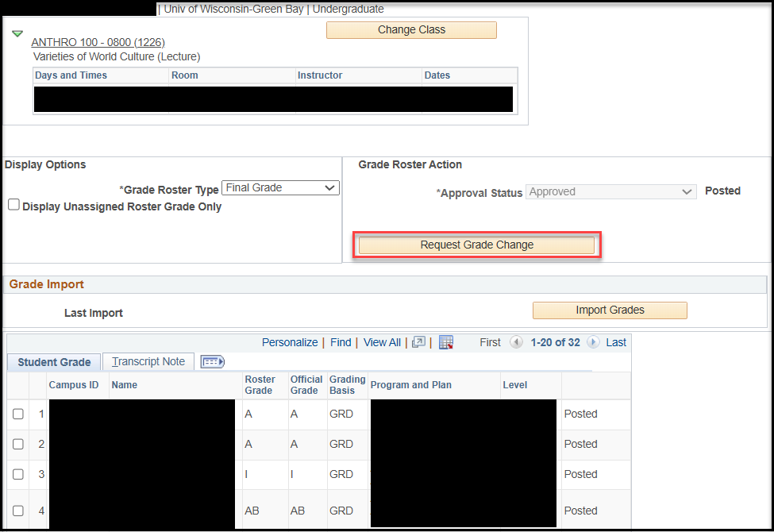Check the box for student row 1

(x=18, y=414)
